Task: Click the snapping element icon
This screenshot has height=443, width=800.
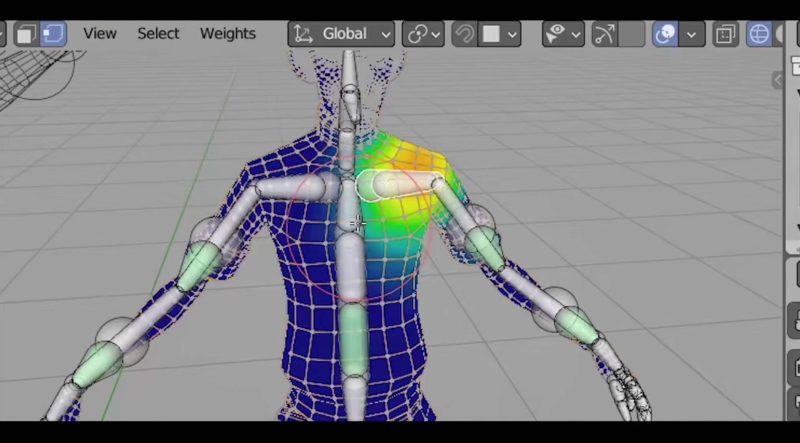Action: coord(492,34)
